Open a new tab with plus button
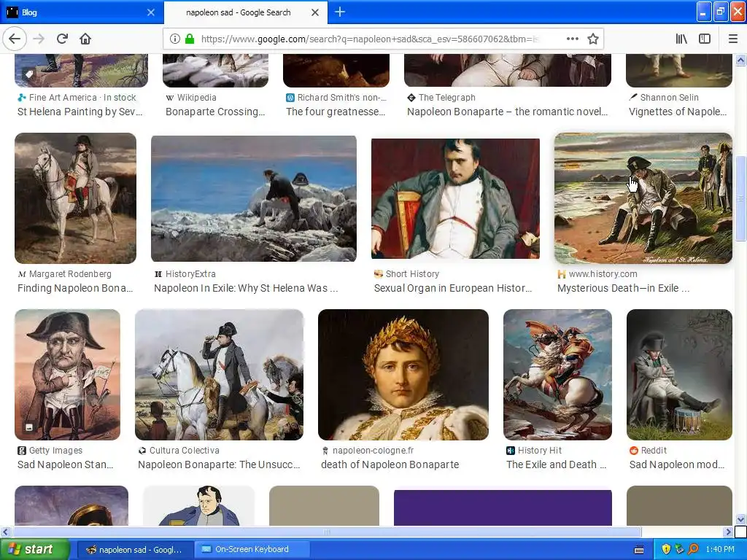747x560 pixels. (340, 12)
